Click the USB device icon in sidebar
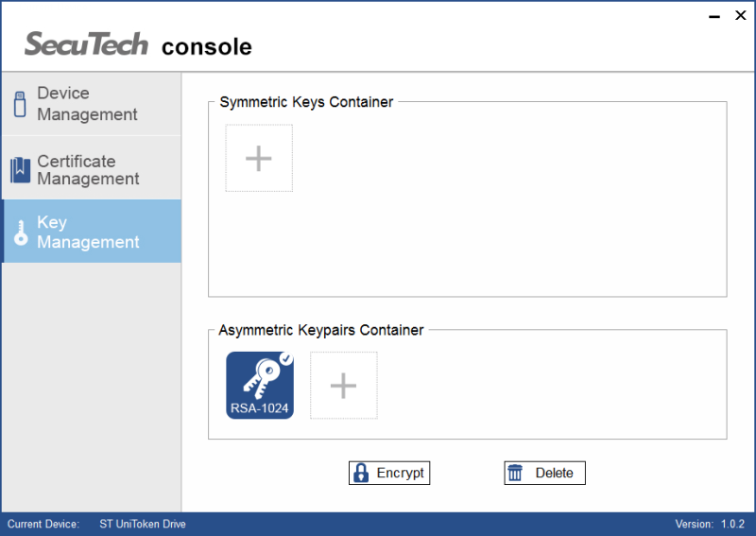This screenshot has height=536, width=756. click(x=20, y=104)
